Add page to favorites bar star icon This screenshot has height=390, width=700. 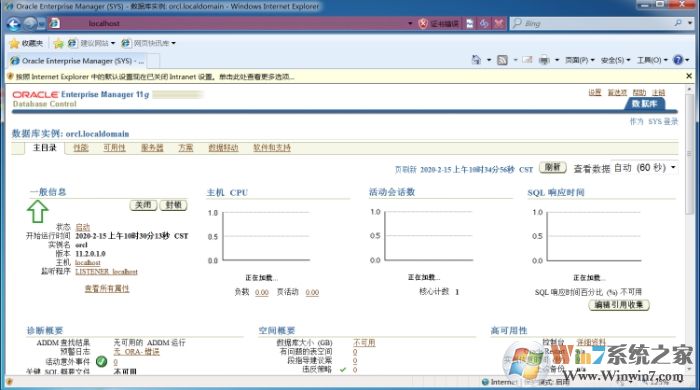pos(58,43)
